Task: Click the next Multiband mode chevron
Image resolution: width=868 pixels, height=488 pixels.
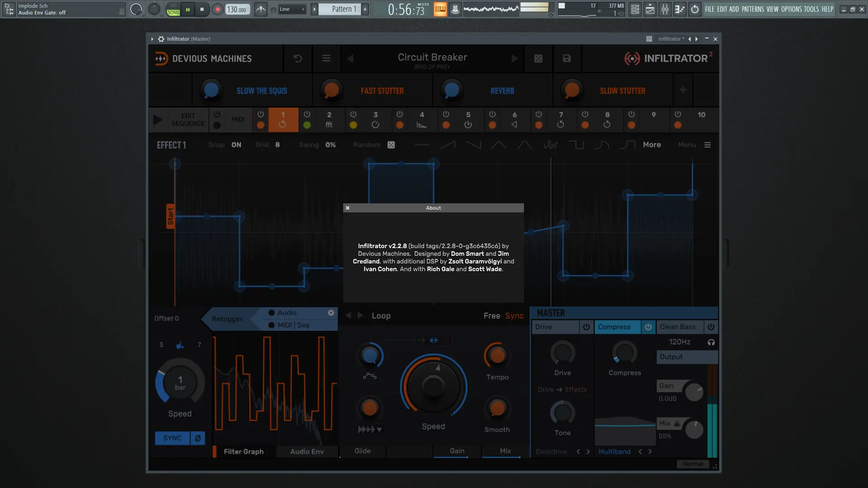Action: 650,451
